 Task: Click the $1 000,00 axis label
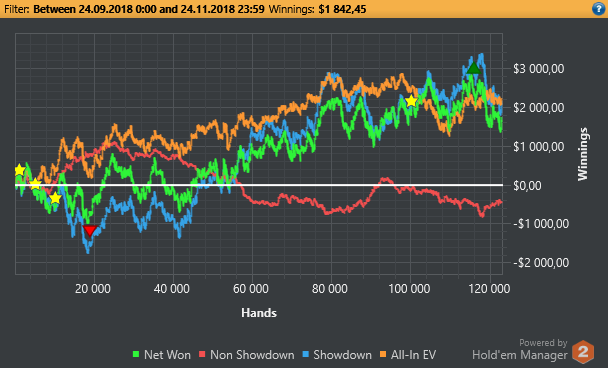539,147
